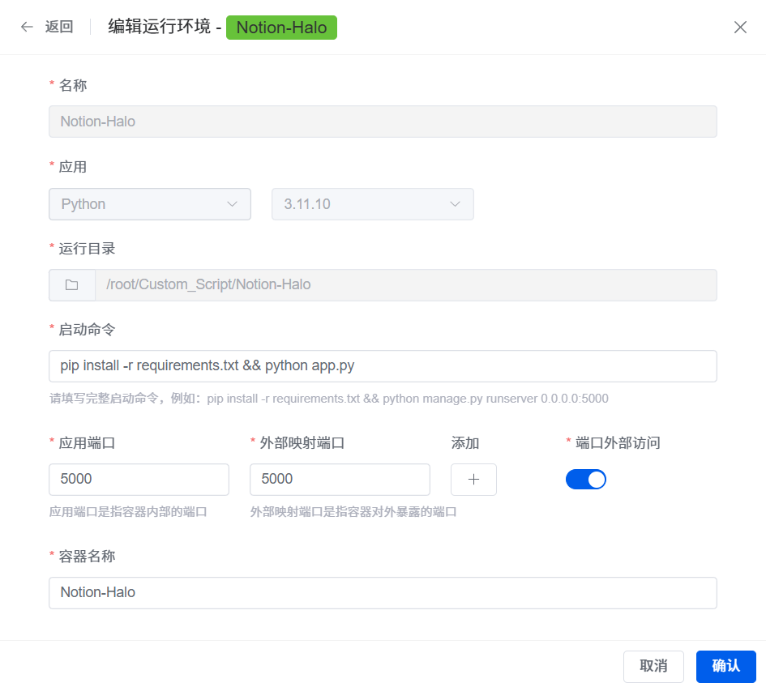Screen dimensions: 766x700
Task: Click the 容器名称 label
Action: click(87, 557)
